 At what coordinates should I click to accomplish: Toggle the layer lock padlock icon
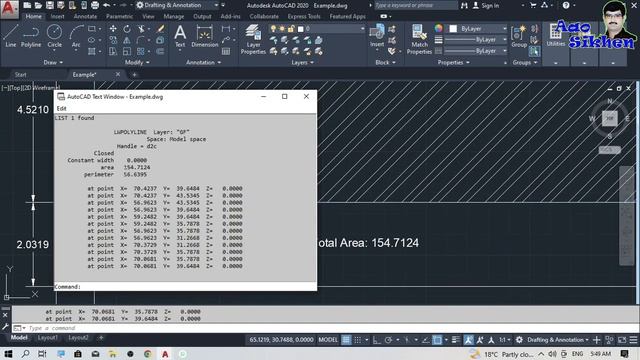(291, 29)
